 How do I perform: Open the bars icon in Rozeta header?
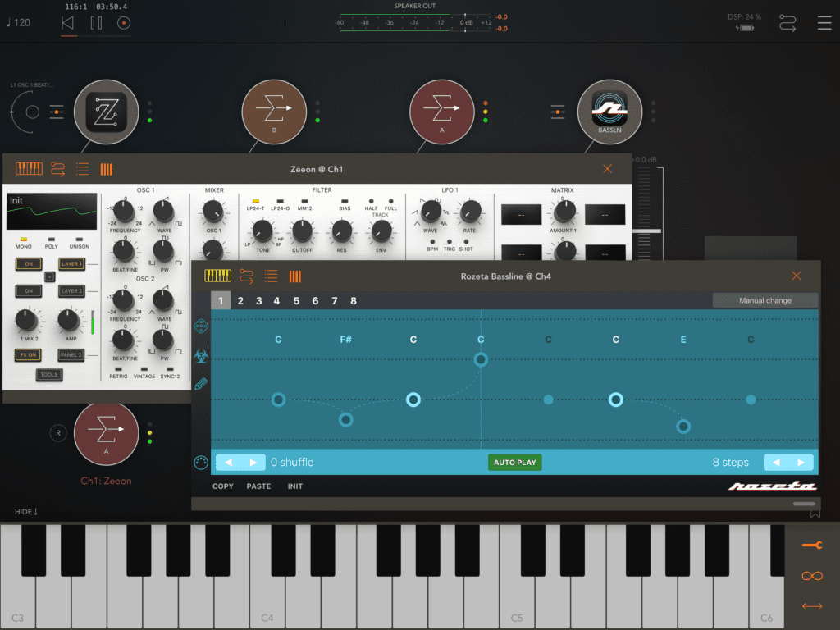click(x=294, y=276)
